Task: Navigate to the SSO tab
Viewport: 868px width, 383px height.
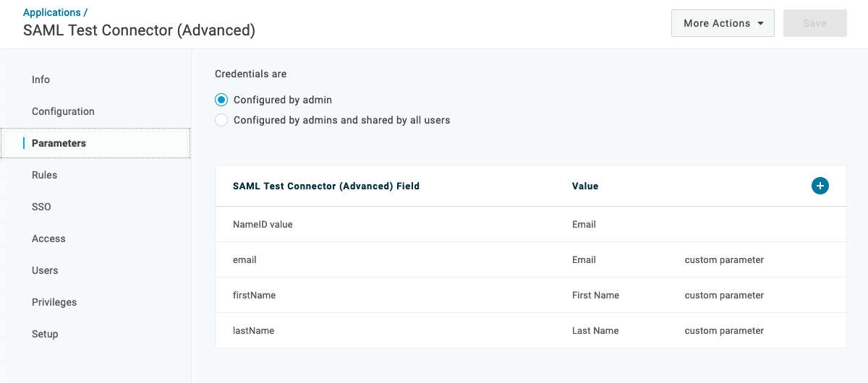Action: point(41,207)
